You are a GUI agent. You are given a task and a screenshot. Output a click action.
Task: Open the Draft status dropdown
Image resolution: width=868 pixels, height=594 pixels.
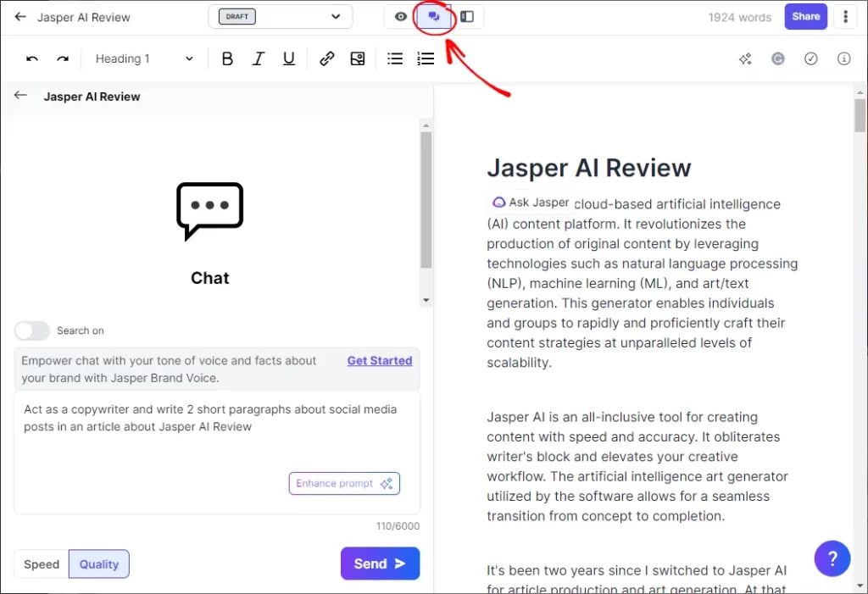pos(280,16)
